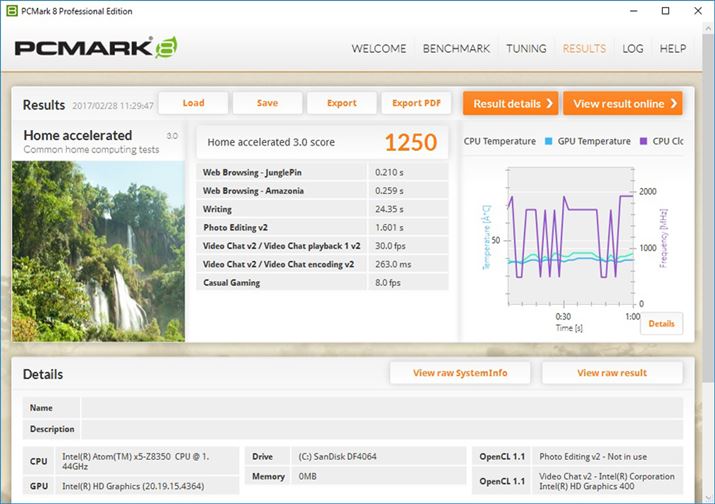Screen dimensions: 715x504
Task: Click View raw SystemInfo button
Action: pos(460,373)
